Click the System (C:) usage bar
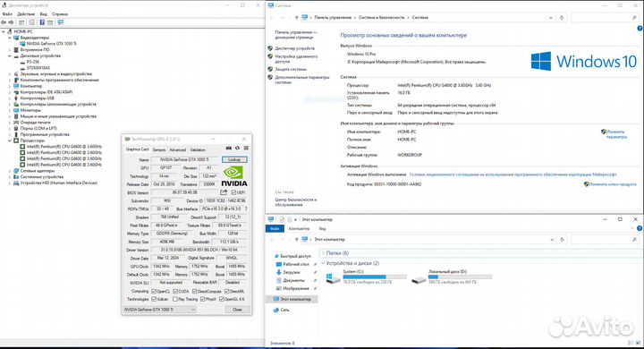Image resolution: width=644 pixels, height=349 pixels. click(375, 277)
